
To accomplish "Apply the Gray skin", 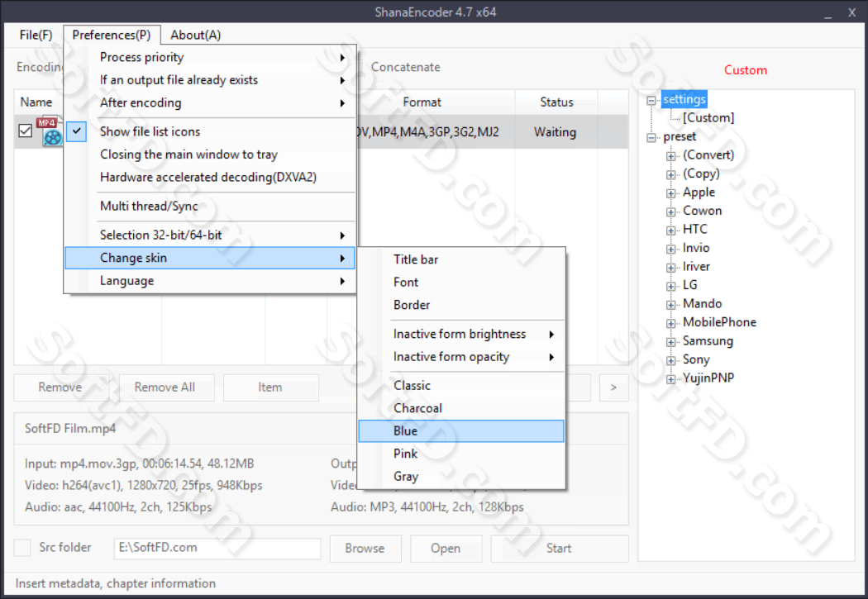I will click(x=461, y=476).
